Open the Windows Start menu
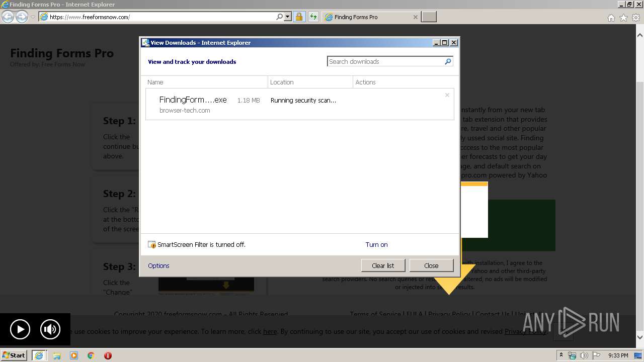This screenshot has height=362, width=644. tap(14, 355)
